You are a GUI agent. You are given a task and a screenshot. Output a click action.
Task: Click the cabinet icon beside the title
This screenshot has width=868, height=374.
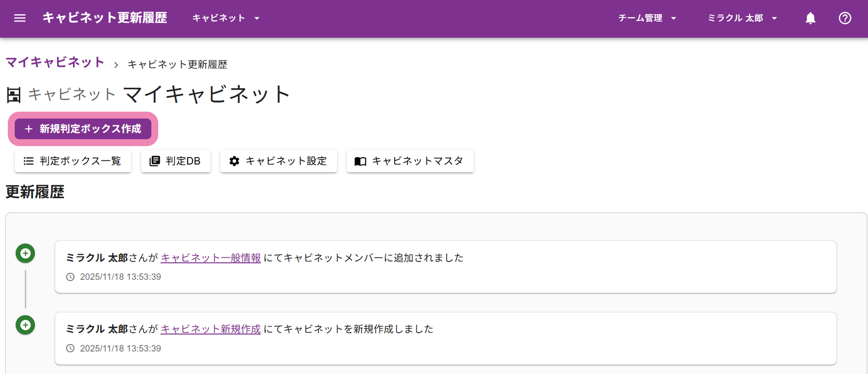[13, 95]
